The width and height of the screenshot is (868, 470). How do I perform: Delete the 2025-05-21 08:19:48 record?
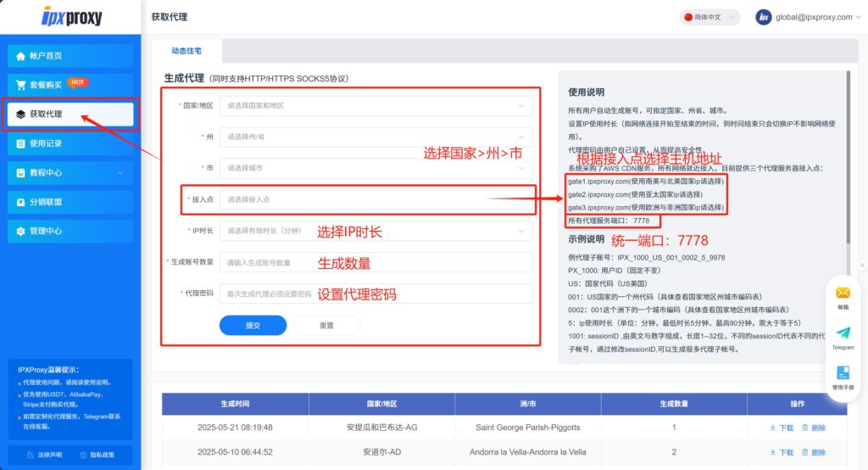(x=814, y=428)
